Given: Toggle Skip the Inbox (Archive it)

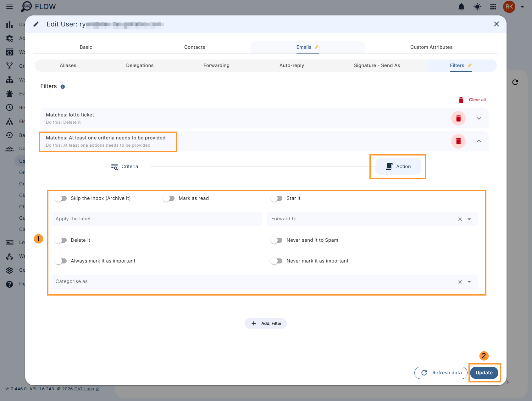Looking at the screenshot, I should tap(61, 198).
